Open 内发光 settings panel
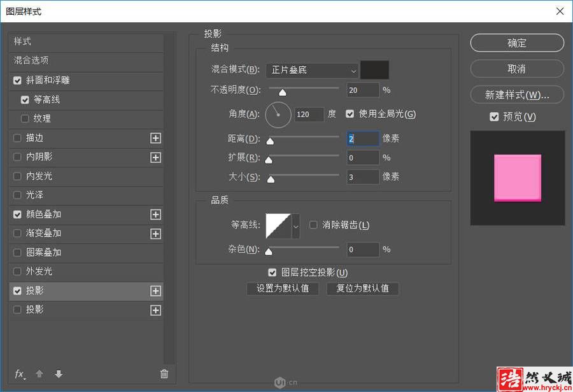The width and height of the screenshot is (573, 392). click(x=39, y=176)
